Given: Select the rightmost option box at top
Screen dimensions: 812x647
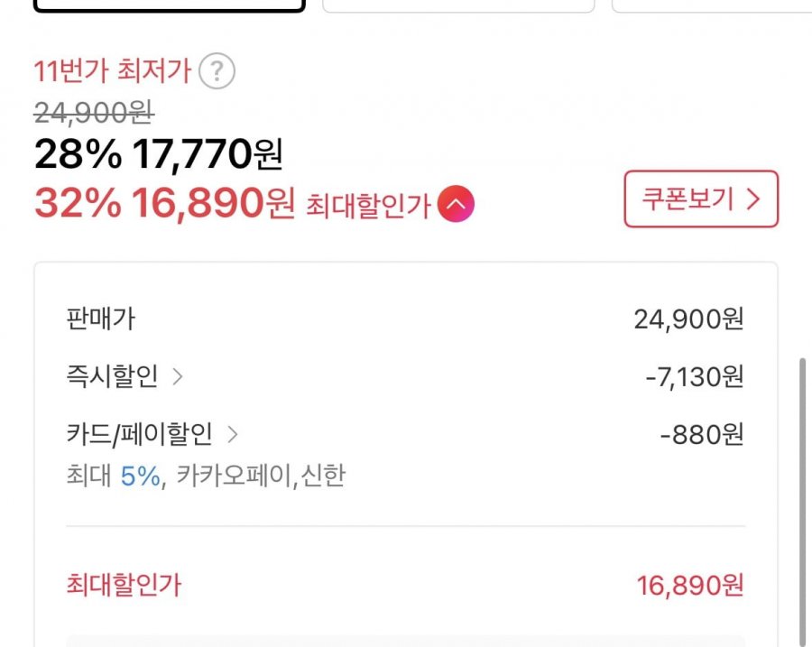Looking at the screenshot, I should point(712,5).
